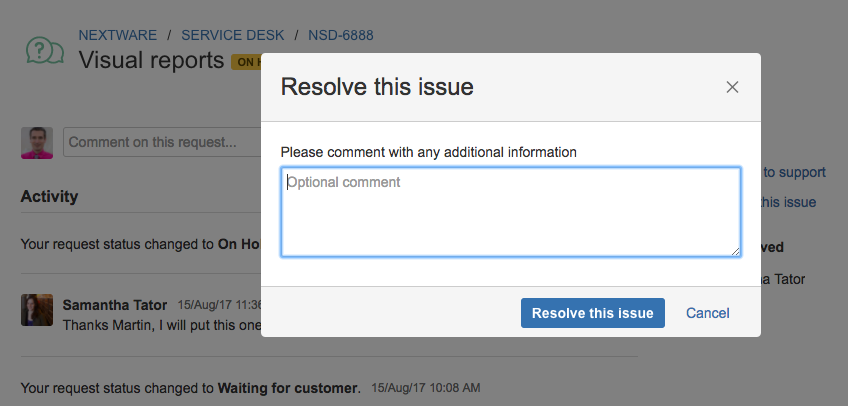Viewport: 848px width, 406px height.
Task: Click Samantha Tator's avatar picture
Action: pos(37,310)
